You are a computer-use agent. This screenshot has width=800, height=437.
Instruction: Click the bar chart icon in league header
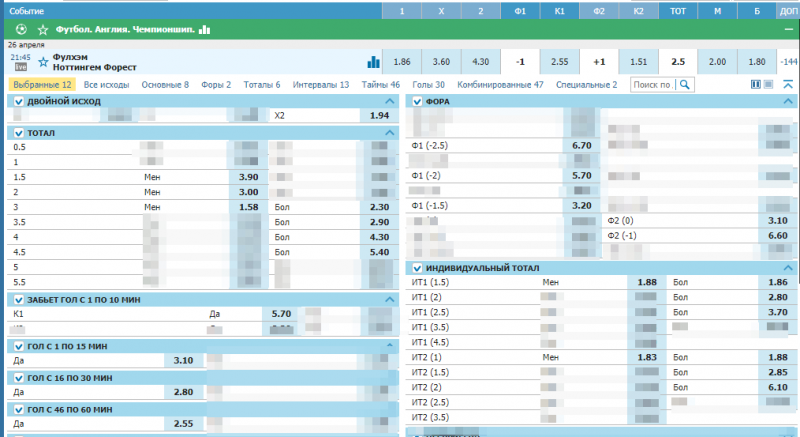(205, 30)
